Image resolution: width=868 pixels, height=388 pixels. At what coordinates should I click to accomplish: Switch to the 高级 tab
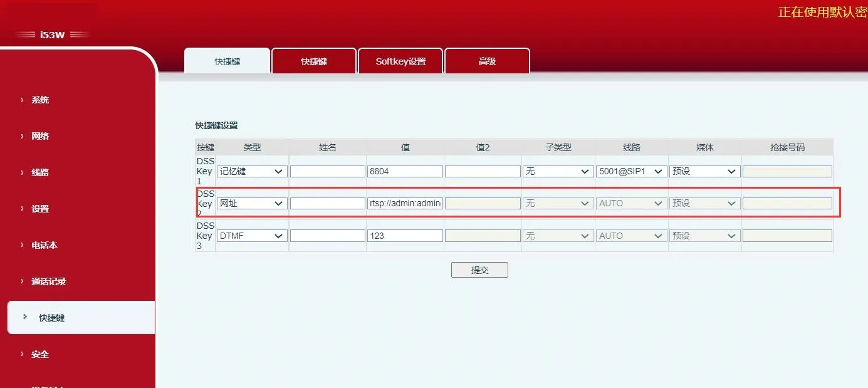[487, 60]
